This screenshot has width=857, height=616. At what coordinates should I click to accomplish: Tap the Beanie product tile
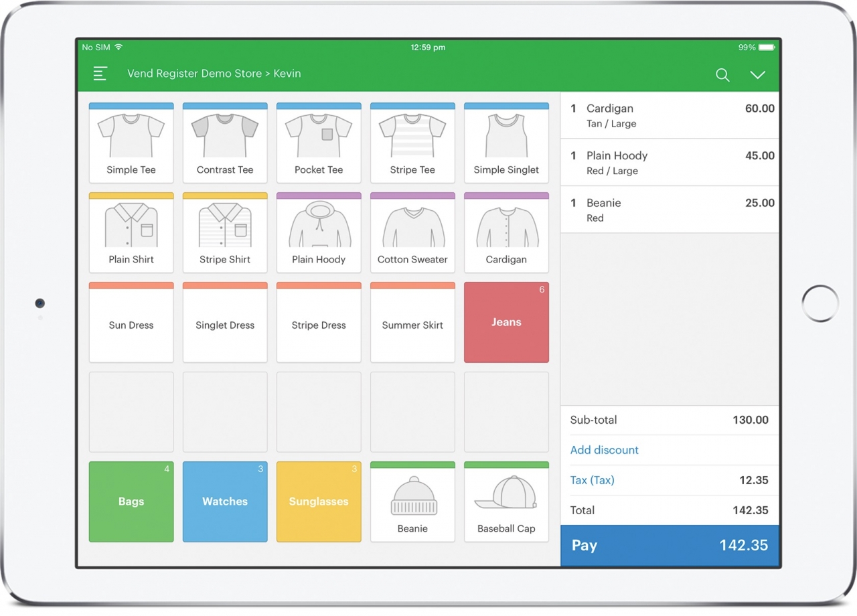click(412, 502)
